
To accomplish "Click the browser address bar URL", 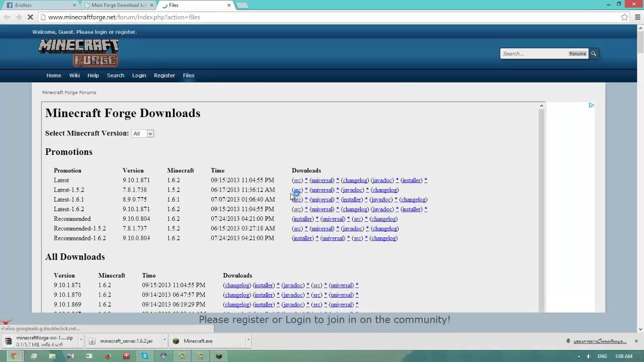I will [124, 17].
